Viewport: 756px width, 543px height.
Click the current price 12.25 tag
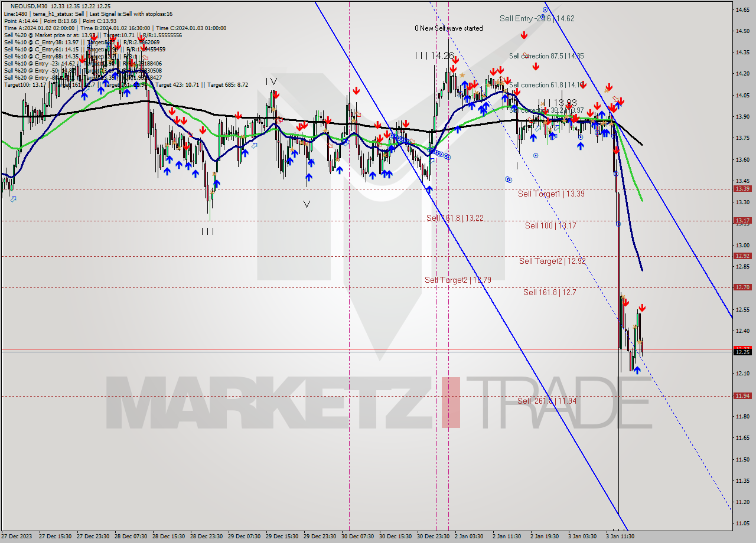(742, 352)
